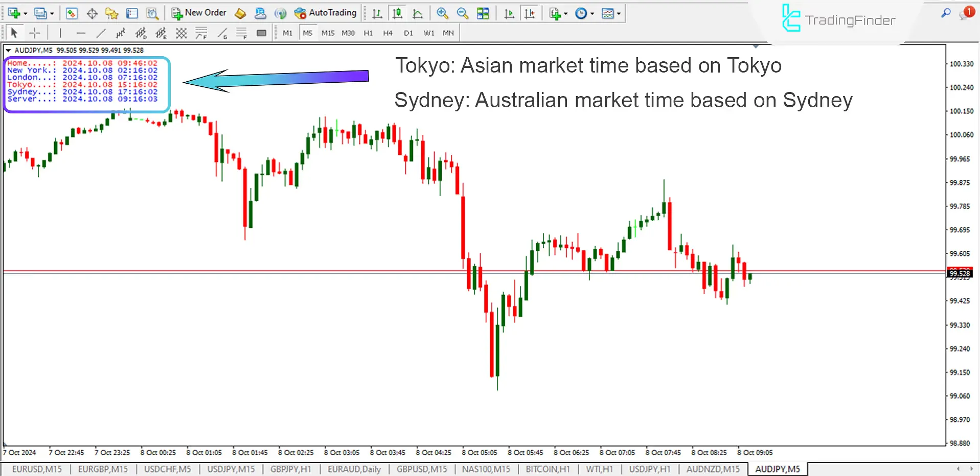Image resolution: width=980 pixels, height=476 pixels.
Task: Switch to the BITCOIN,H1 chart tab
Action: point(548,469)
